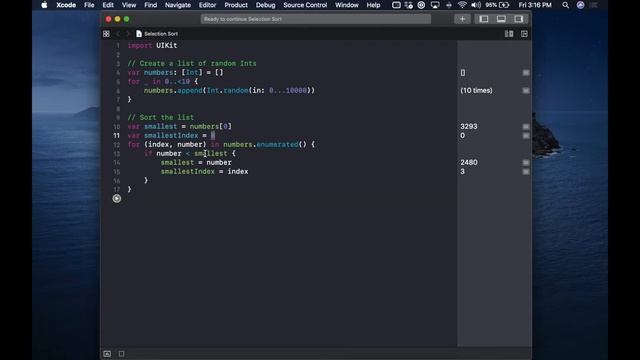
Task: Click the 'smallestIndex = index' line
Action: point(204,171)
